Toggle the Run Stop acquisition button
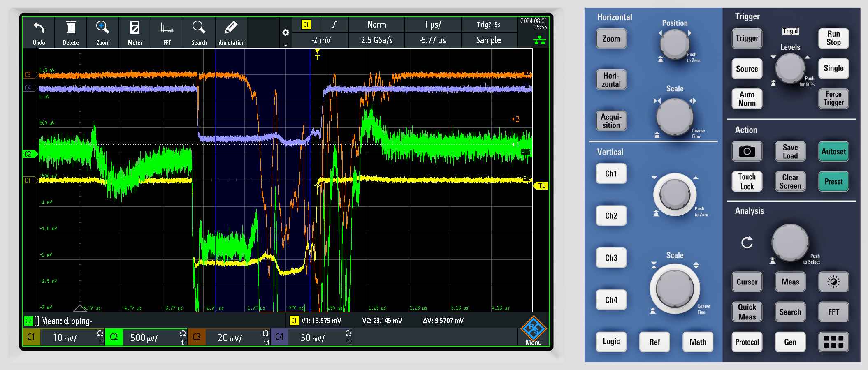The image size is (868, 370). pyautogui.click(x=833, y=38)
